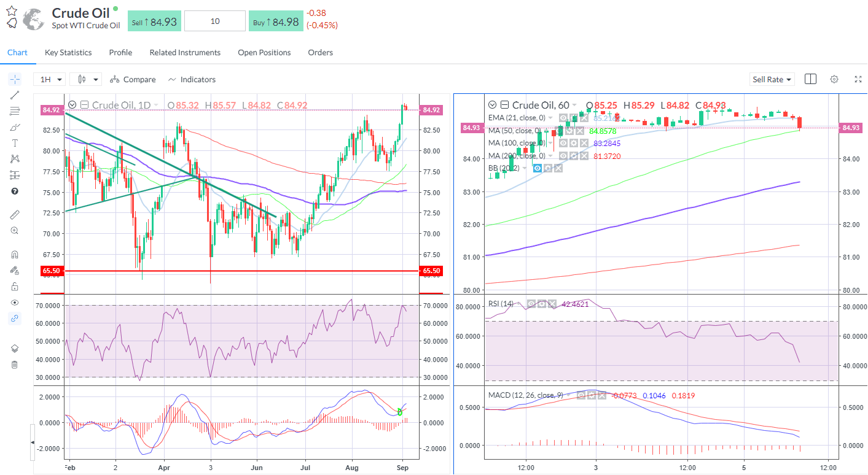This screenshot has width=868, height=475.
Task: Open the candlestick chart style dropdown
Action: [86, 79]
